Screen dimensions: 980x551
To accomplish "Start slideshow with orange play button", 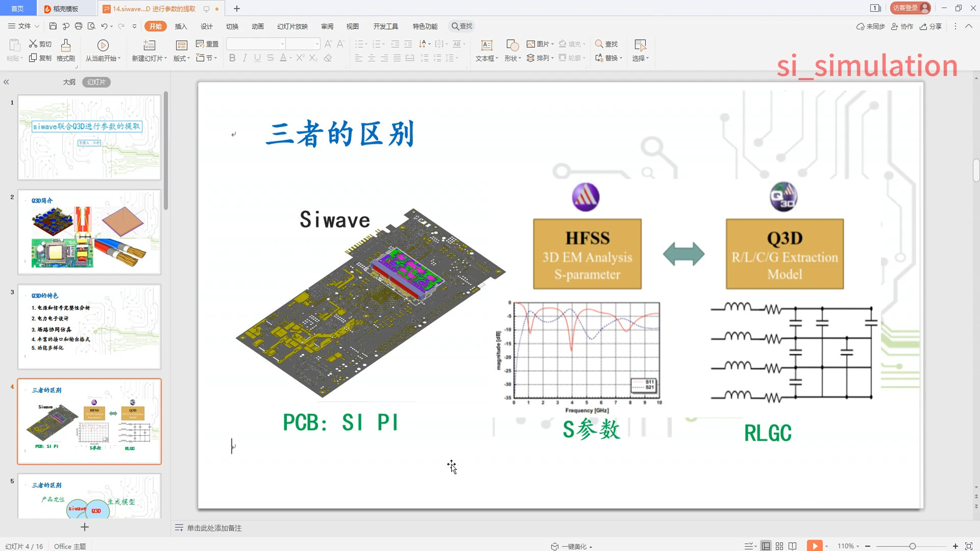I will [x=815, y=546].
